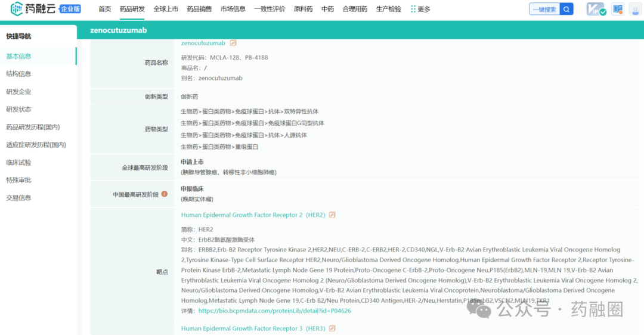The width and height of the screenshot is (644, 335).
Task: Open 市场信息 menu
Action: 233,9
